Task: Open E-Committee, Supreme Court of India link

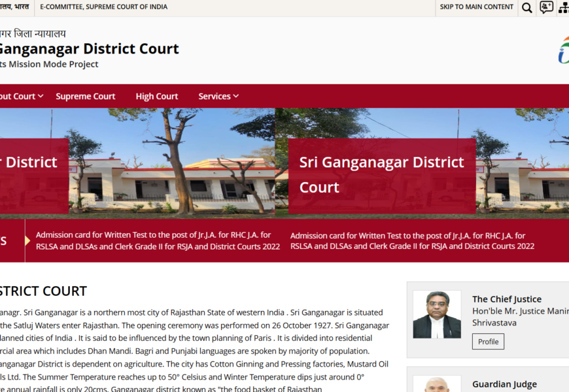Action: coord(103,7)
